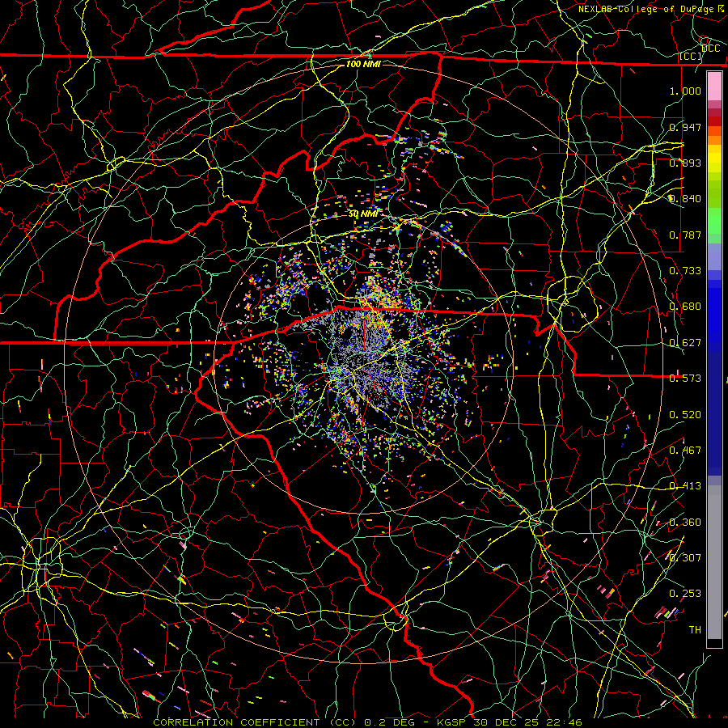
Task: Click the 0.573 scale value
Action: pos(685,378)
